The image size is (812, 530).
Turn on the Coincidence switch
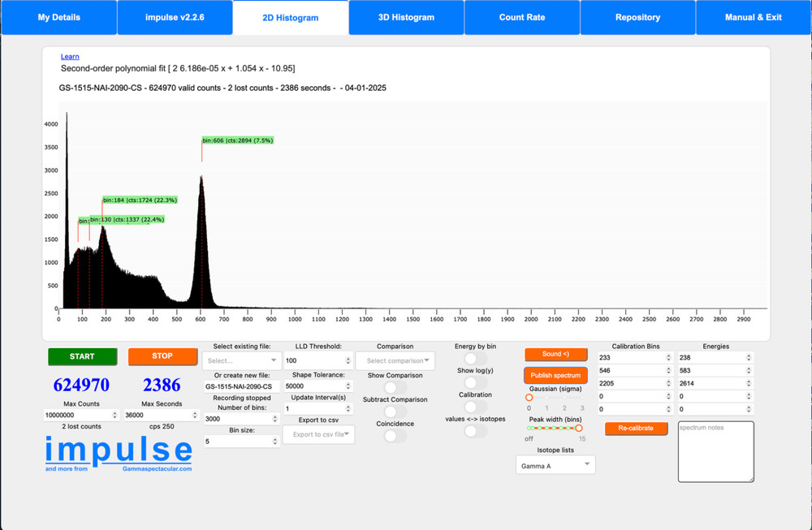395,436
